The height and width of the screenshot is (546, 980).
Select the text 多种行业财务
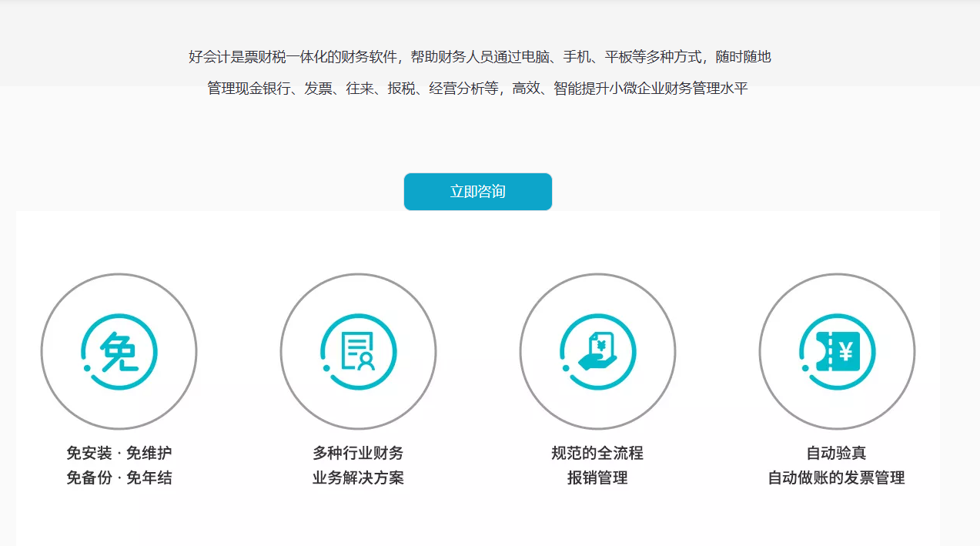358,453
